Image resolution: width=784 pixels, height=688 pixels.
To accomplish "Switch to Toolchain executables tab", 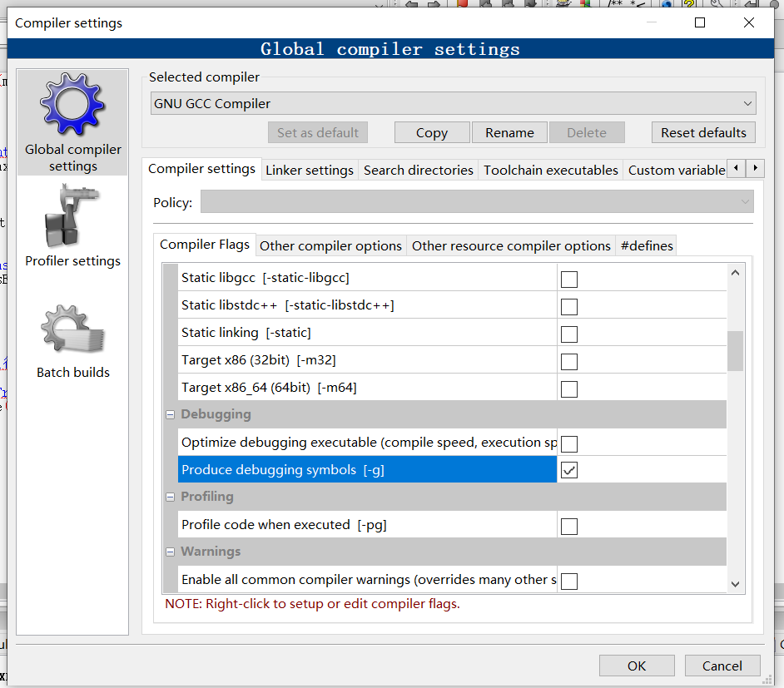I will [550, 168].
